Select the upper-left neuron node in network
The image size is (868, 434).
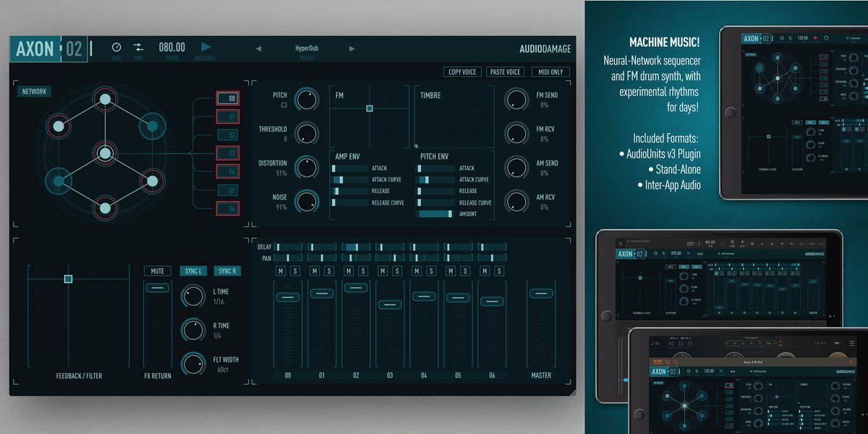pos(57,127)
